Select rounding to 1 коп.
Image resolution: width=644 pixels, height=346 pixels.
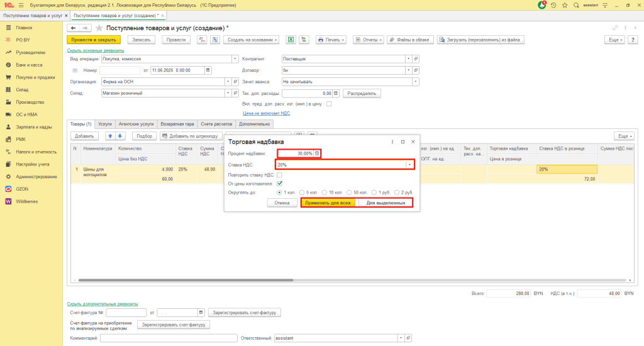(279, 193)
